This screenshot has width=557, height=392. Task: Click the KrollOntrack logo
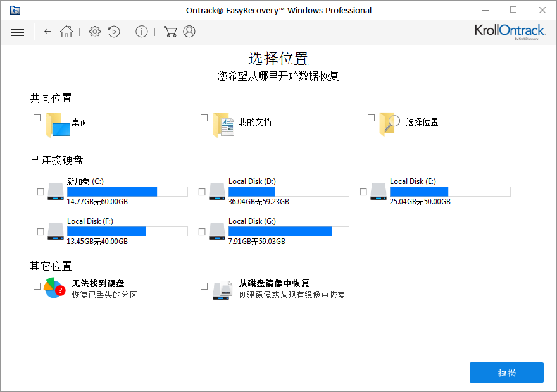coord(510,29)
